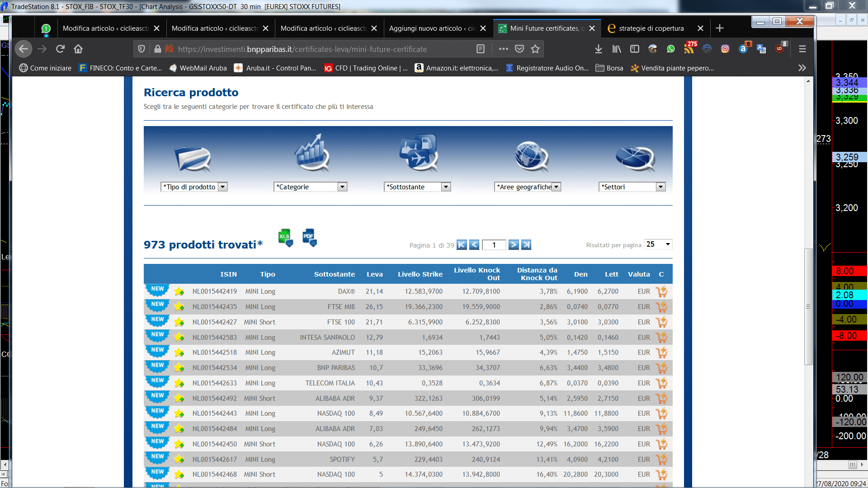Open browser home page

(x=78, y=49)
